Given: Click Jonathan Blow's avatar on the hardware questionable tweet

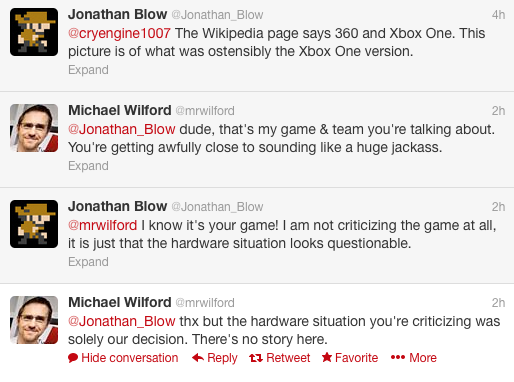Looking at the screenshot, I should (34, 224).
